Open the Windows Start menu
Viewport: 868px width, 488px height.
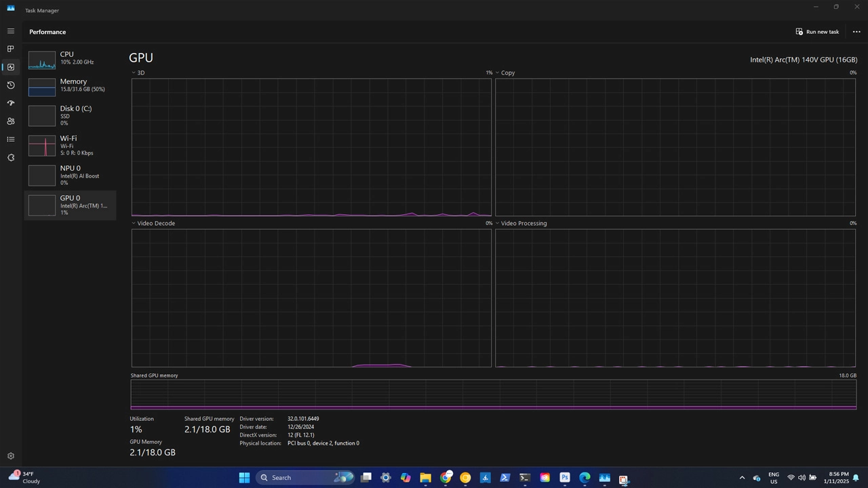pyautogui.click(x=244, y=478)
